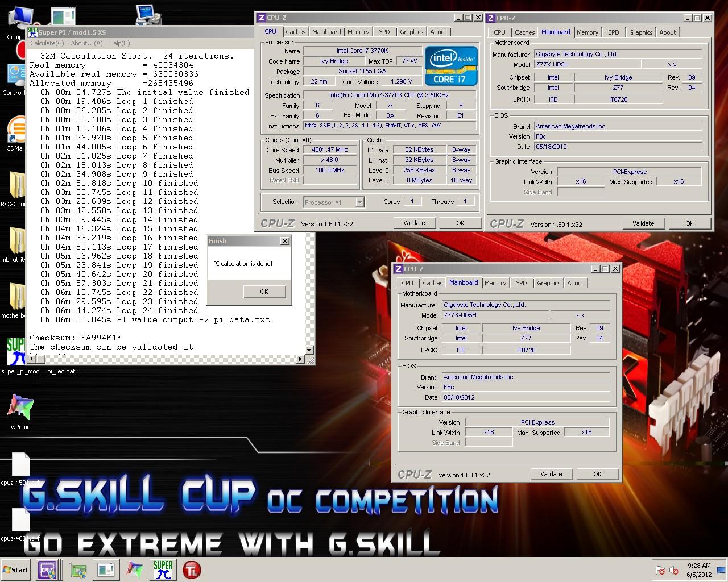Click Validate in lower CPU-Z window

point(551,474)
